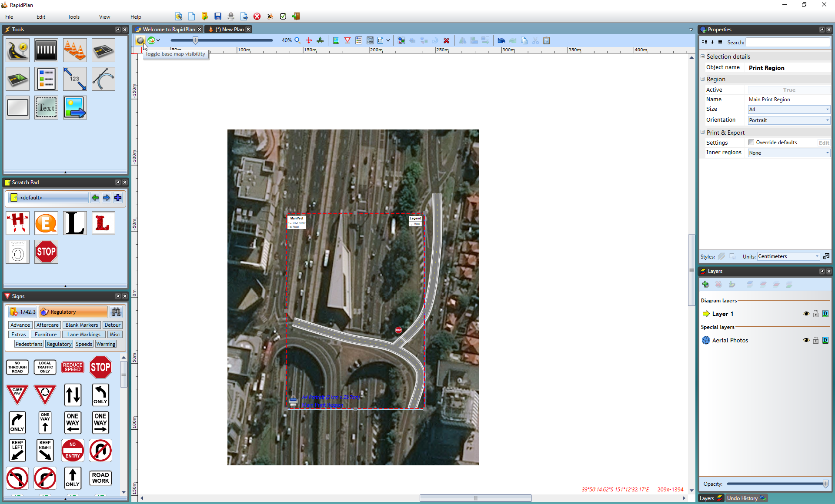
Task: Toggle Aerial Photos layer visibility
Action: tap(806, 340)
